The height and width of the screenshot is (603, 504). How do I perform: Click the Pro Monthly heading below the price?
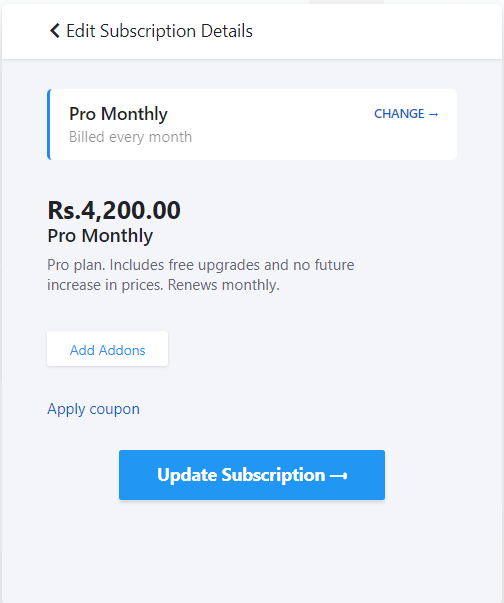(100, 235)
